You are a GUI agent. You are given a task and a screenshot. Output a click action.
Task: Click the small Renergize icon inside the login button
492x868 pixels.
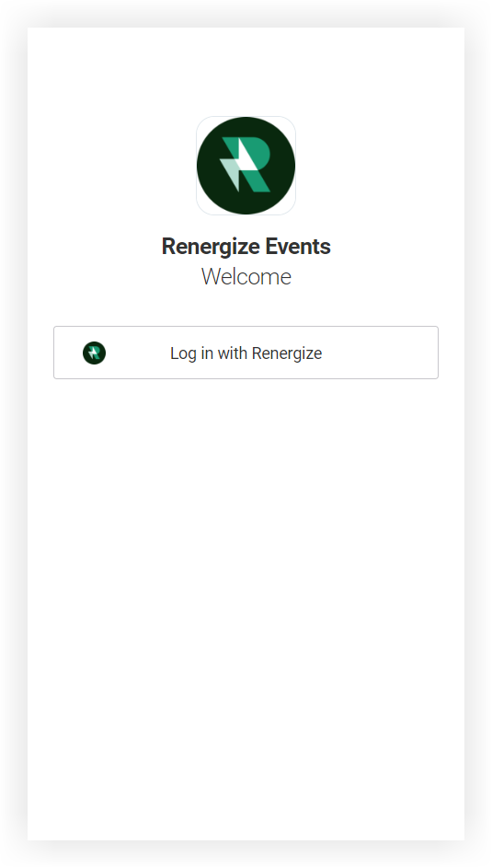pyautogui.click(x=94, y=353)
